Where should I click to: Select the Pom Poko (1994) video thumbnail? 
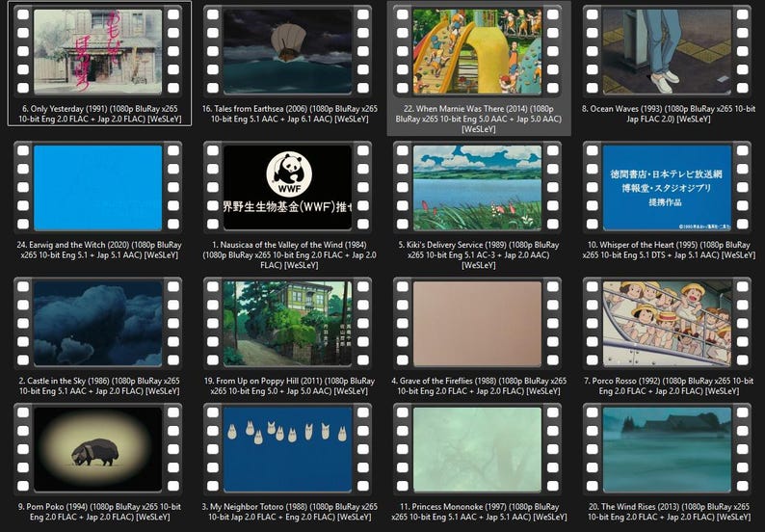(x=97, y=449)
